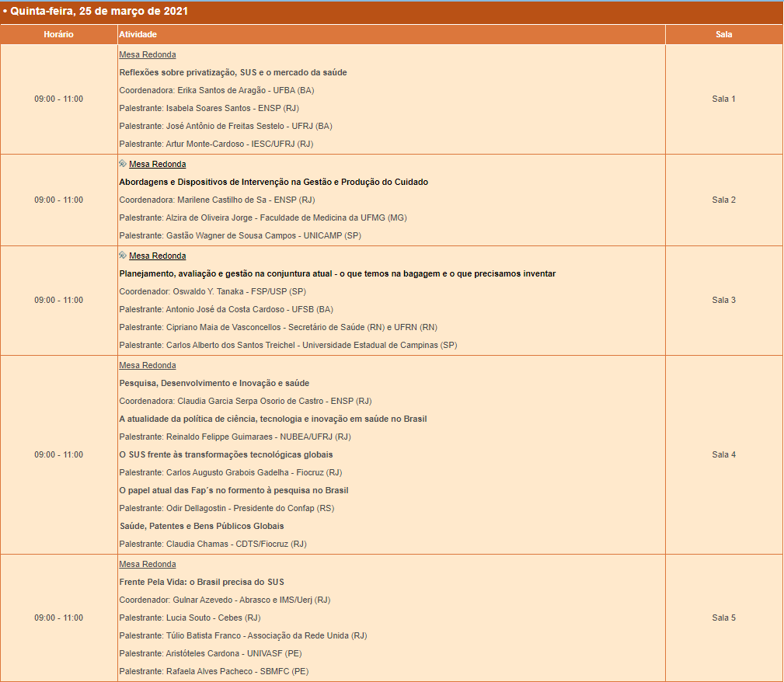
Task: Click Palestrante: Carlos Augusto Grabois Gadelha
Action: pos(231,472)
